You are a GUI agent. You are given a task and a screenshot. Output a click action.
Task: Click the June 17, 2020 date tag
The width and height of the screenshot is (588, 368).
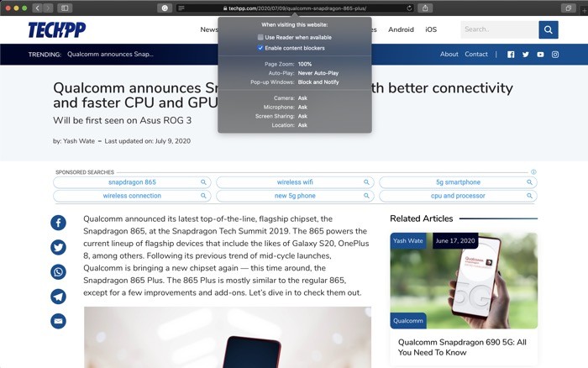click(x=455, y=241)
